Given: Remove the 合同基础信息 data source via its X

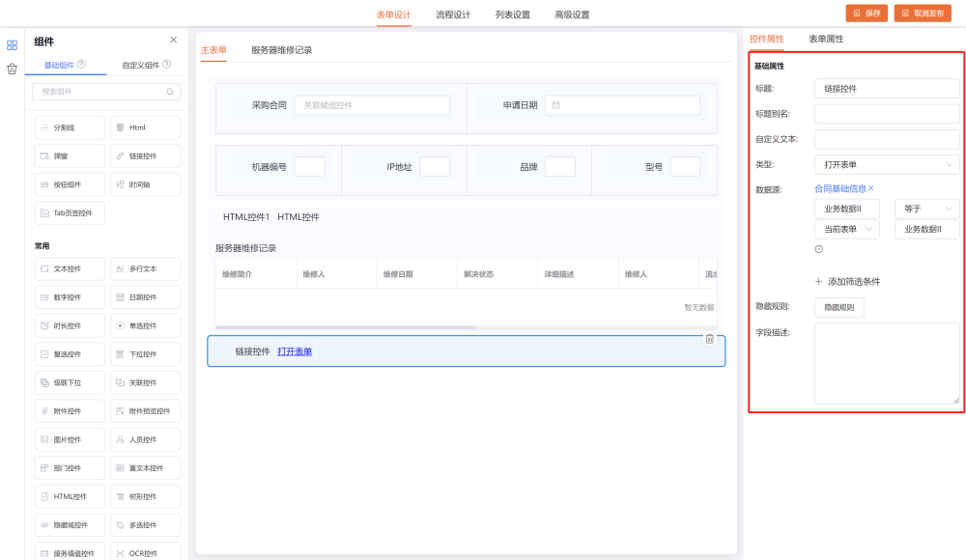Looking at the screenshot, I should (870, 188).
